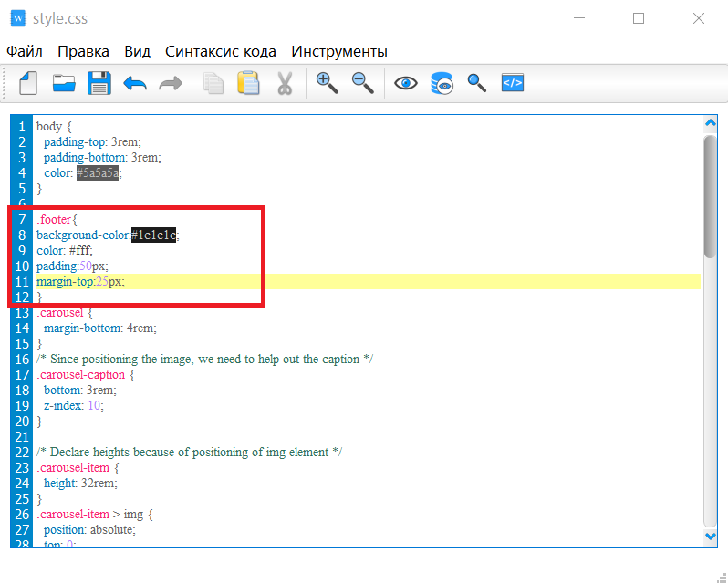Open the database preview icon
Screen dimensions: 728x584
442,84
